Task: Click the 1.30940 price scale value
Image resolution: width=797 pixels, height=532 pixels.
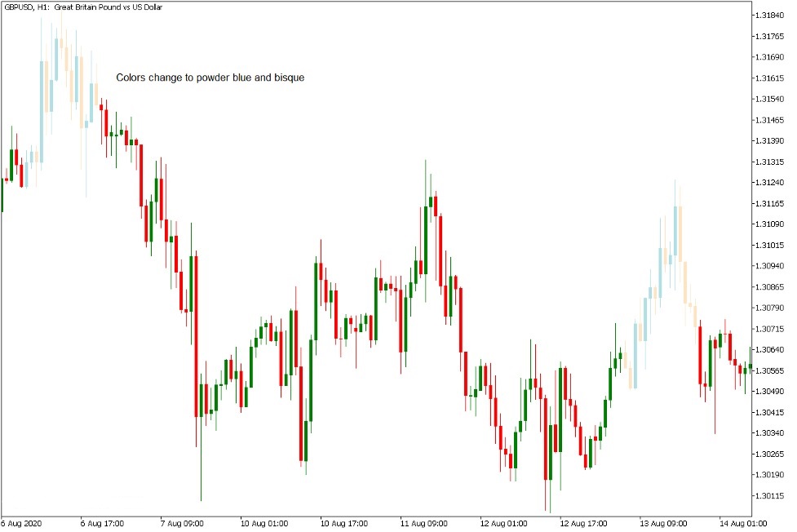Action: (x=769, y=265)
